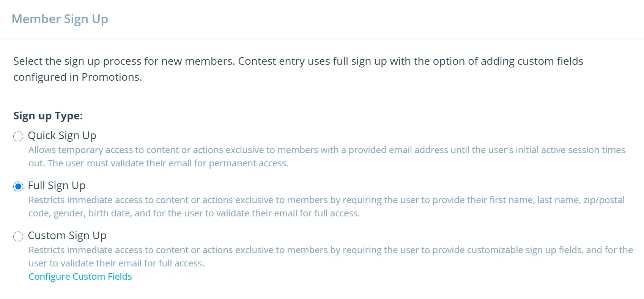Open the Configure Custom Fields link
This screenshot has height=299, width=644.
point(80,277)
